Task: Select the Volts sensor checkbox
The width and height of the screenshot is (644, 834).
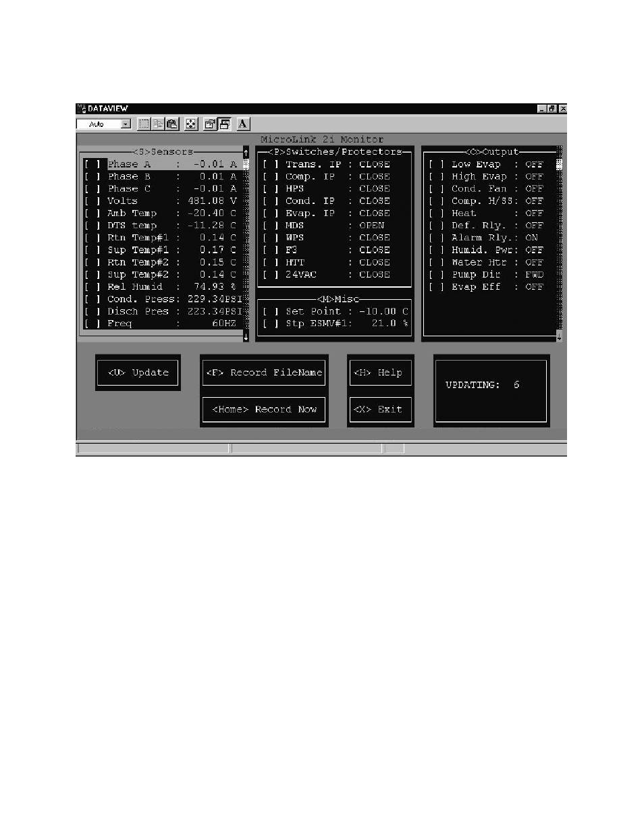Action: click(93, 201)
